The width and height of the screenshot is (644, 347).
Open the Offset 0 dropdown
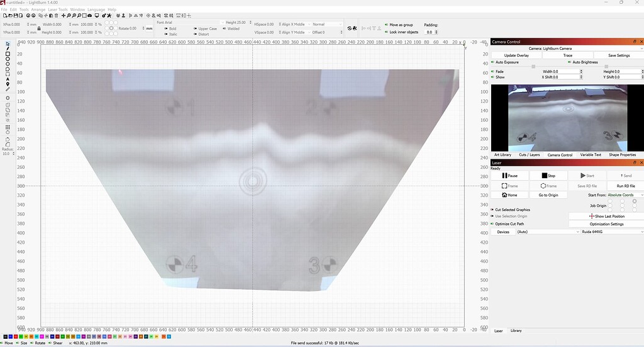[x=327, y=32]
